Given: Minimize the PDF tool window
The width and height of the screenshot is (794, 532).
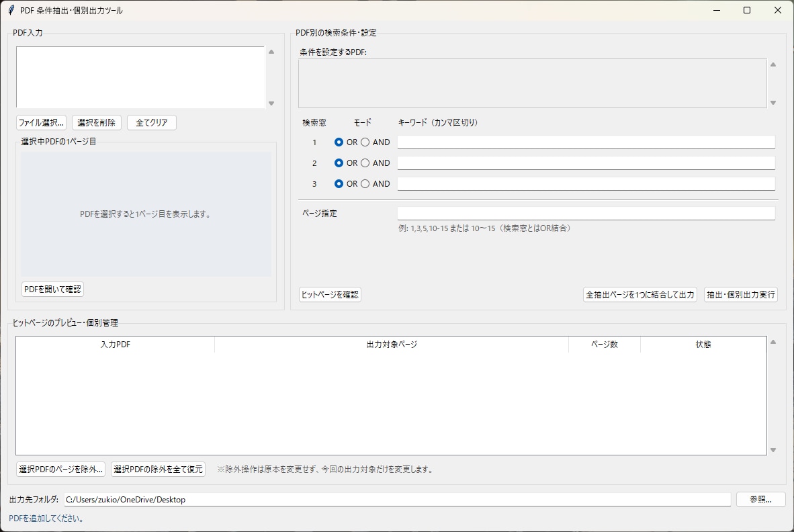Looking at the screenshot, I should tap(717, 10).
